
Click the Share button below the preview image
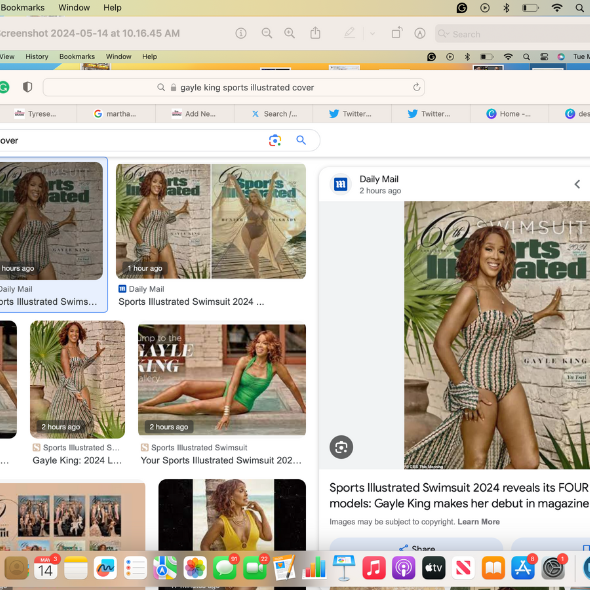tap(416, 546)
